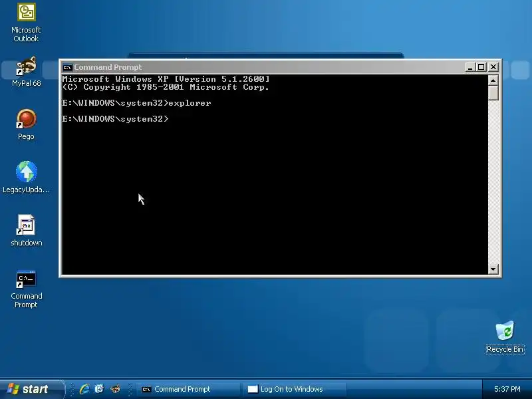Click the Start button
Screen dimensions: 532x399
click(31, 389)
